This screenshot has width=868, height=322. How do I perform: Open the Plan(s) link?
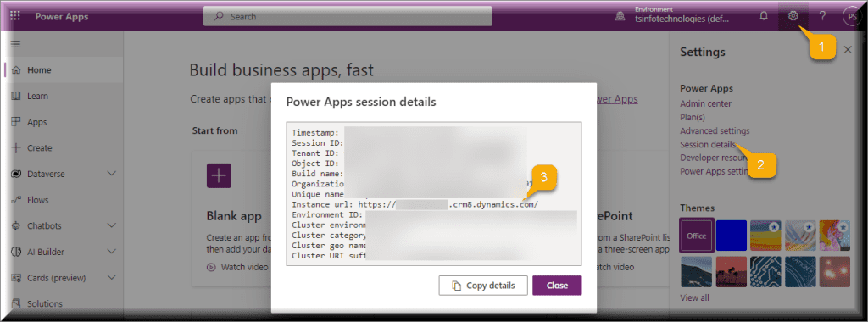tap(693, 117)
